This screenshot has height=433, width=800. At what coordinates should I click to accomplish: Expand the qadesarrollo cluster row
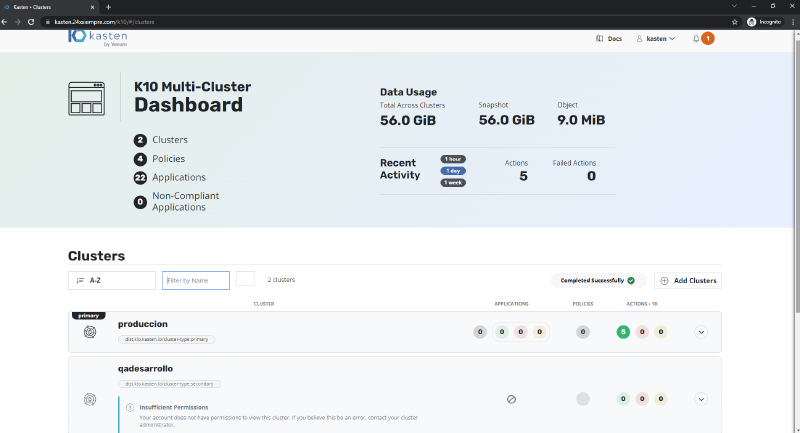pyautogui.click(x=701, y=399)
